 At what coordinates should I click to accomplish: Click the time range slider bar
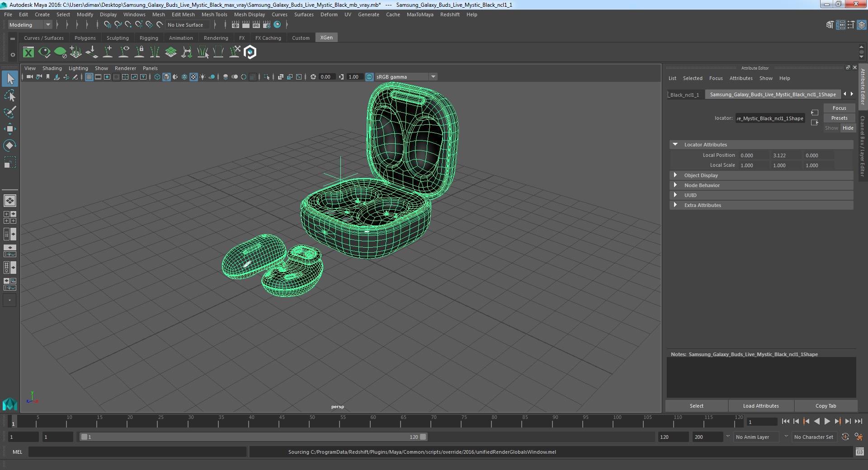click(x=253, y=437)
